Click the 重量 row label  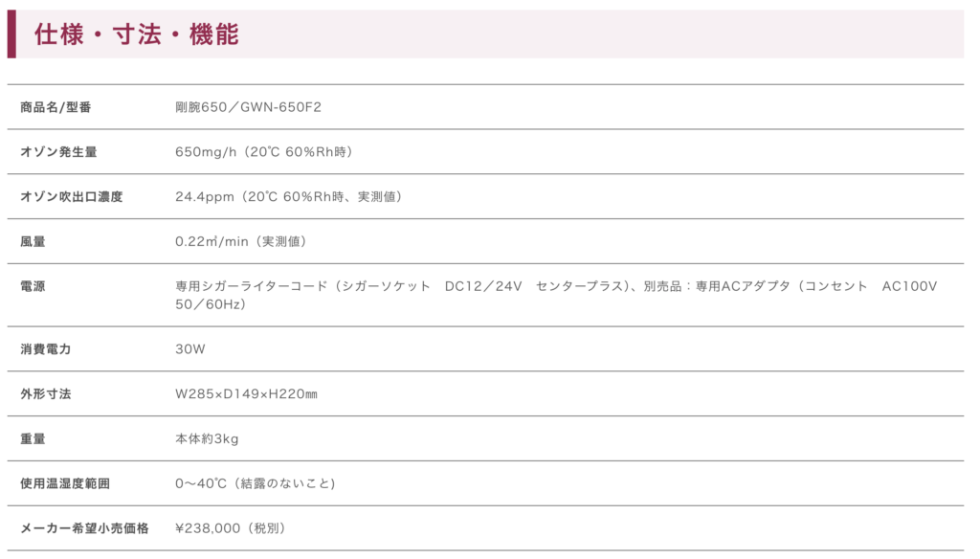(x=33, y=439)
